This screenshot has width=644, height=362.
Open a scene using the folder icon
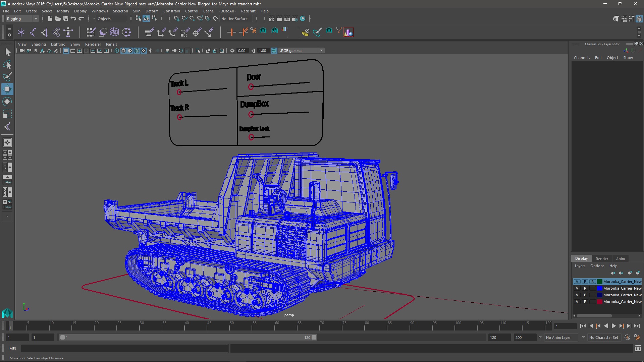[58, 19]
